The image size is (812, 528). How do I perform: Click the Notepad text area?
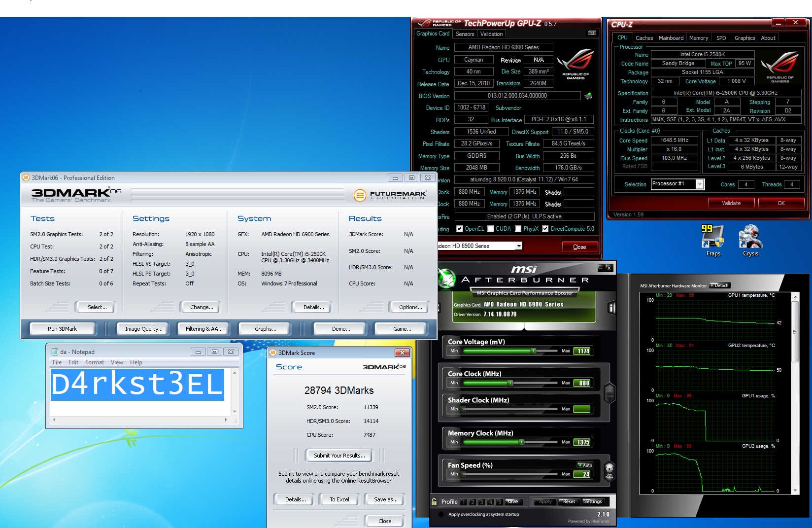click(141, 391)
